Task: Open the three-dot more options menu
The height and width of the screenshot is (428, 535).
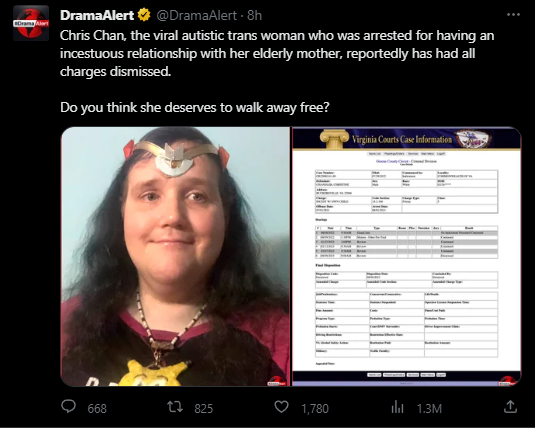Action: pyautogui.click(x=513, y=15)
